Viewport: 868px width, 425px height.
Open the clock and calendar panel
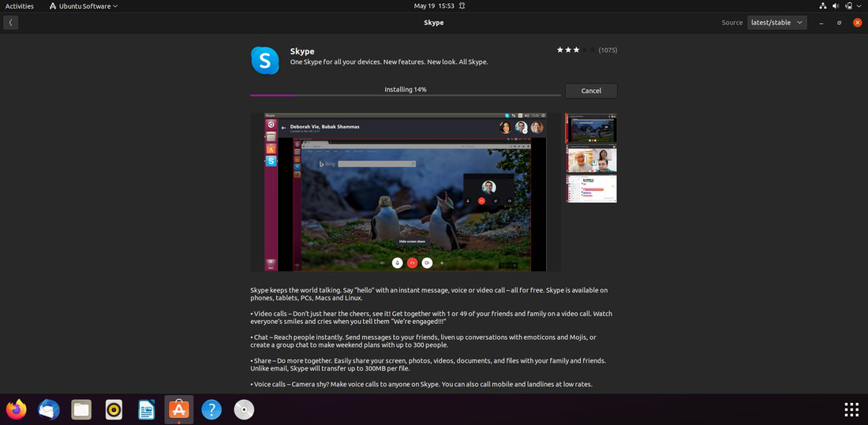[x=434, y=6]
